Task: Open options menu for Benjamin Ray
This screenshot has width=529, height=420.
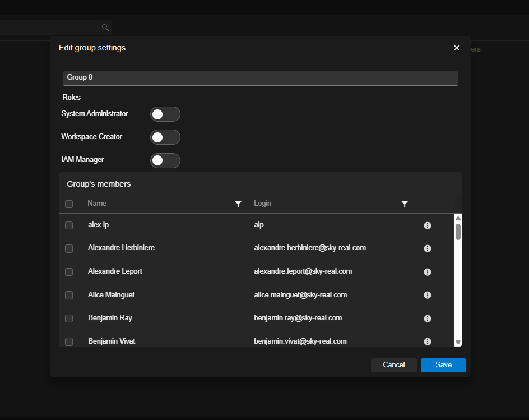Action: point(428,319)
